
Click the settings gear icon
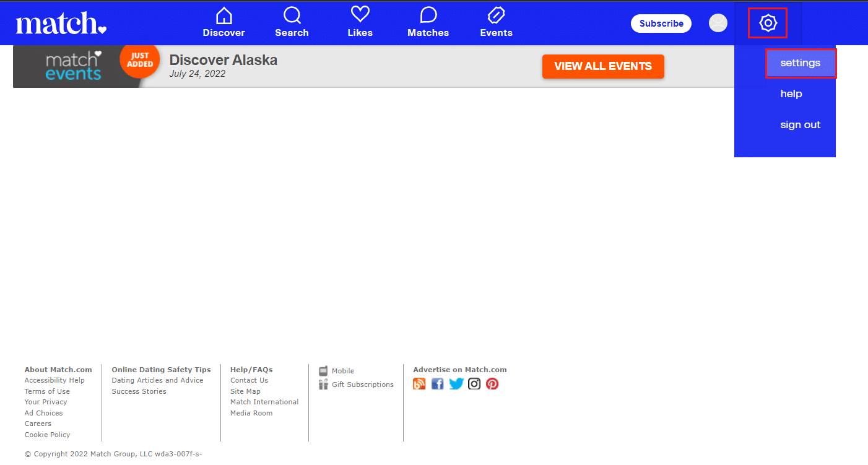tap(768, 22)
